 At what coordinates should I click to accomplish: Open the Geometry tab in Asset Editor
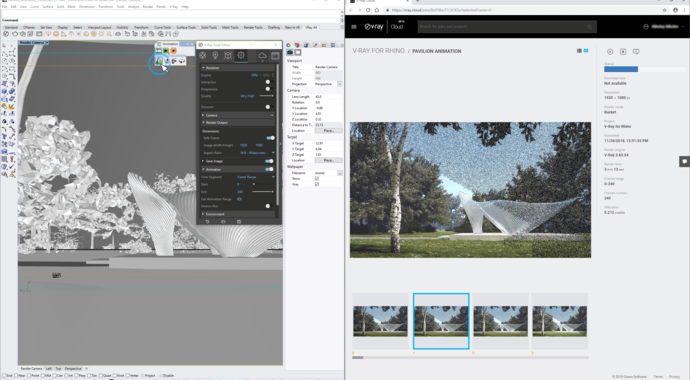pyautogui.click(x=228, y=55)
